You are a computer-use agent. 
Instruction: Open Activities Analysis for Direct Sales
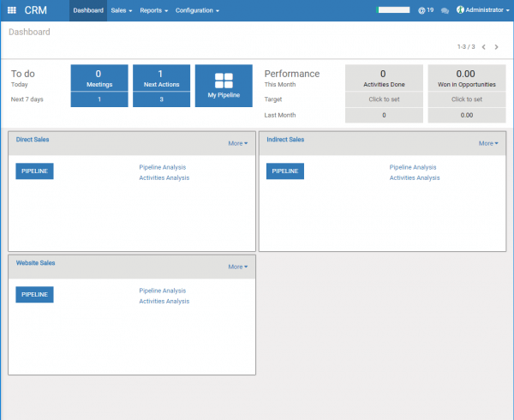click(164, 177)
